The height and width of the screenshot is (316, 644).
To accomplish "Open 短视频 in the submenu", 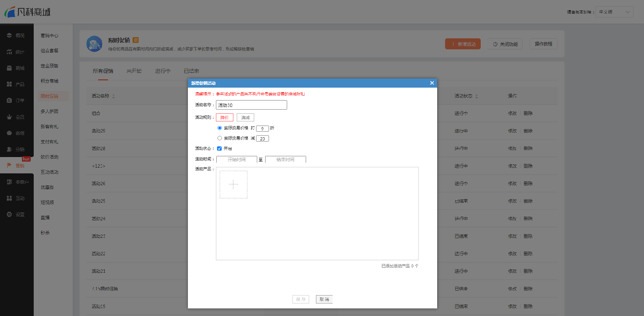I will (47, 202).
